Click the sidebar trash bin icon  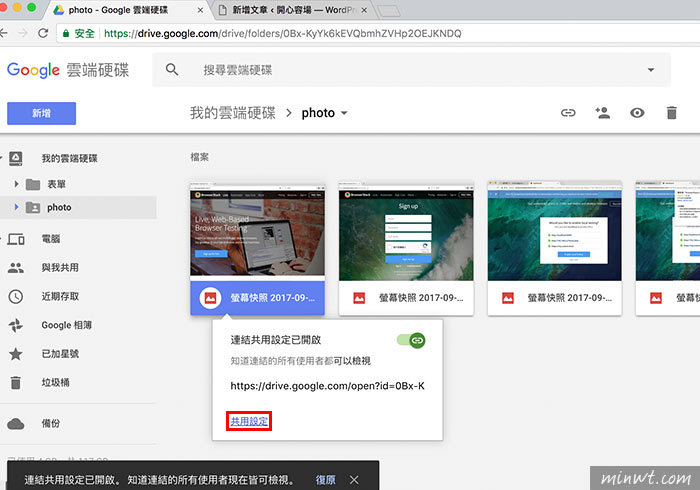pyautogui.click(x=16, y=382)
